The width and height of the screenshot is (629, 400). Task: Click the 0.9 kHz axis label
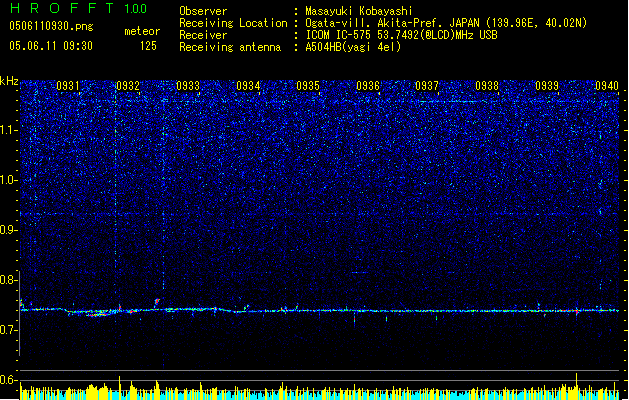(8, 230)
